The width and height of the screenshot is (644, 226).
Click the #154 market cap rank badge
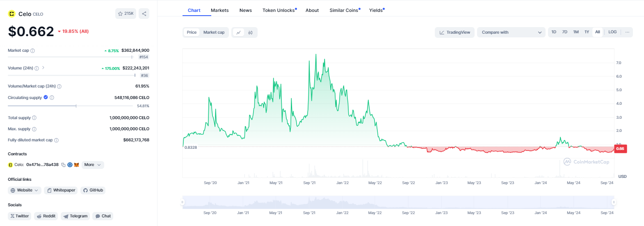144,57
